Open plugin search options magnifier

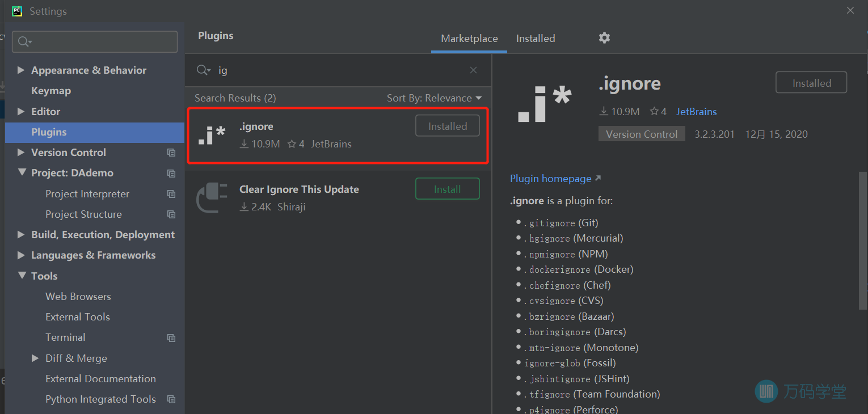coord(204,70)
